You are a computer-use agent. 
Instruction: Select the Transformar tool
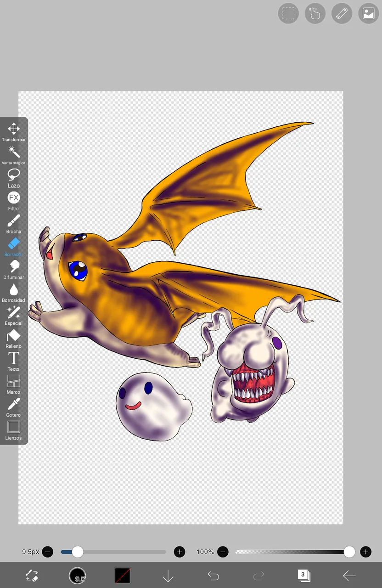(13, 132)
